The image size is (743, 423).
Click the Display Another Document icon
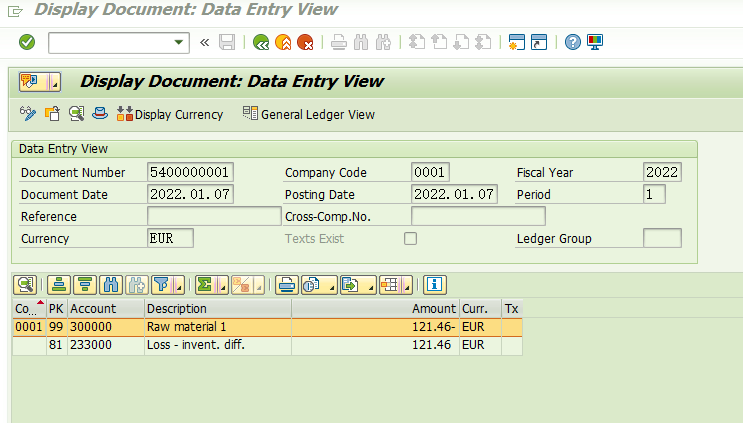[x=52, y=114]
